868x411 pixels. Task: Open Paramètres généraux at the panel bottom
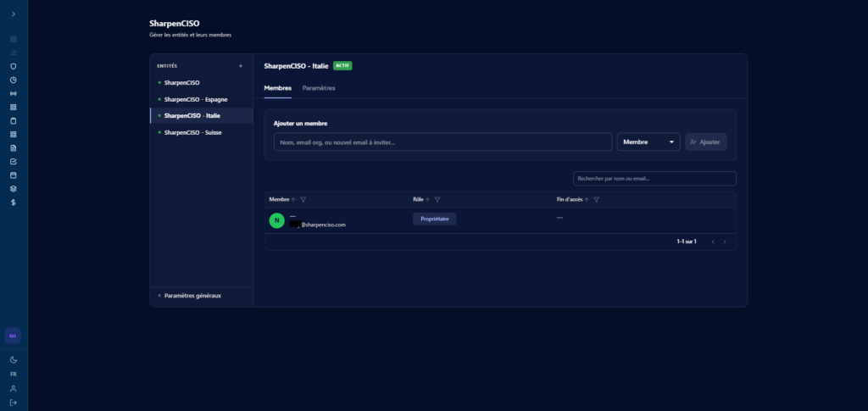click(x=192, y=296)
